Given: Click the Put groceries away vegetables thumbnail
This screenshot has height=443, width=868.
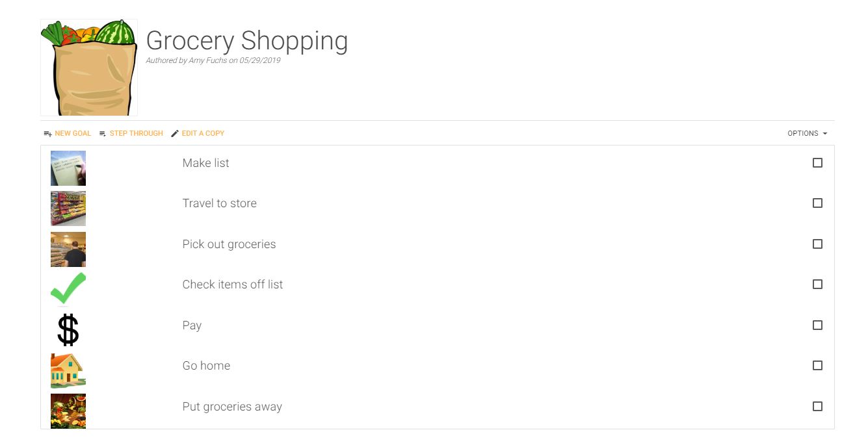Looking at the screenshot, I should click(68, 411).
